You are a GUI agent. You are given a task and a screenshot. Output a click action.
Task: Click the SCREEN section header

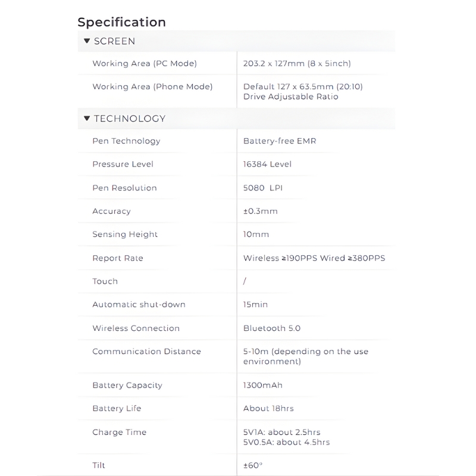coord(114,41)
